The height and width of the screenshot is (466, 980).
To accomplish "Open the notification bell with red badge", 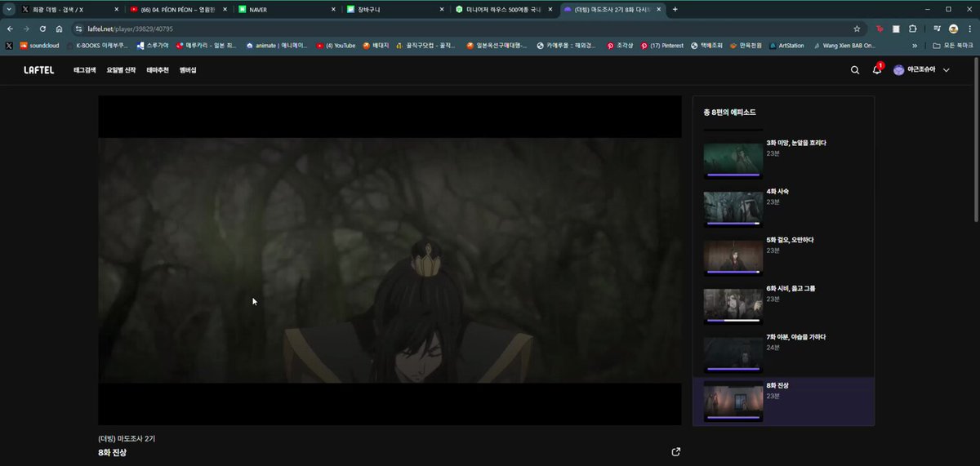I will click(x=877, y=69).
